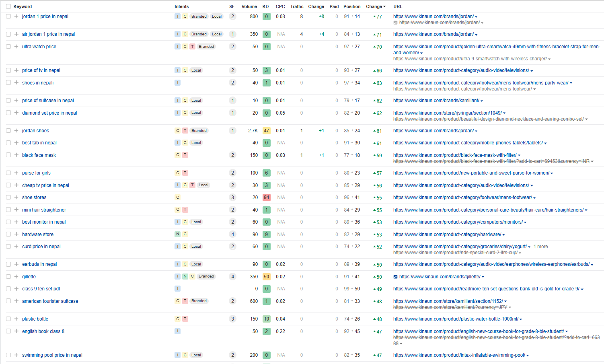Viewport: 604px width, 364px height.
Task: Click the SF count badge for hardware store
Action: tap(232, 234)
